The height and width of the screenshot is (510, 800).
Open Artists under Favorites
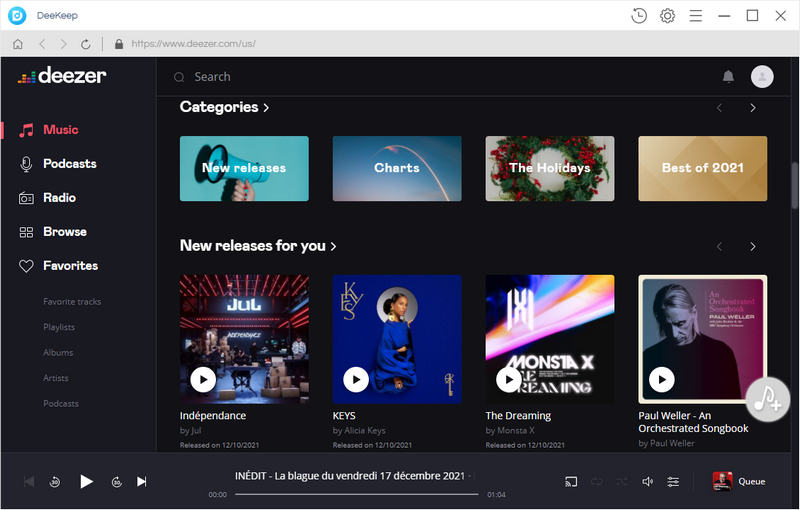(x=56, y=378)
